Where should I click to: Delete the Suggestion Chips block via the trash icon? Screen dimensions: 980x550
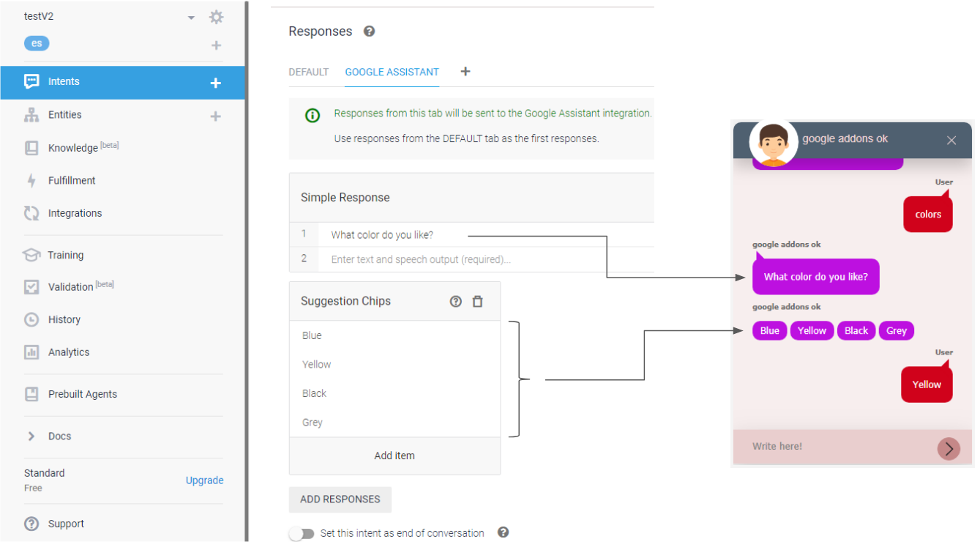pyautogui.click(x=478, y=301)
